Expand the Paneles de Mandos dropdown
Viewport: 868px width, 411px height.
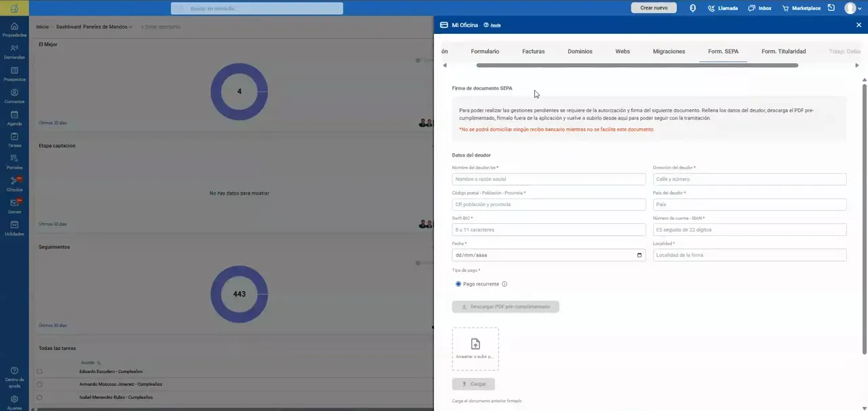(x=108, y=27)
